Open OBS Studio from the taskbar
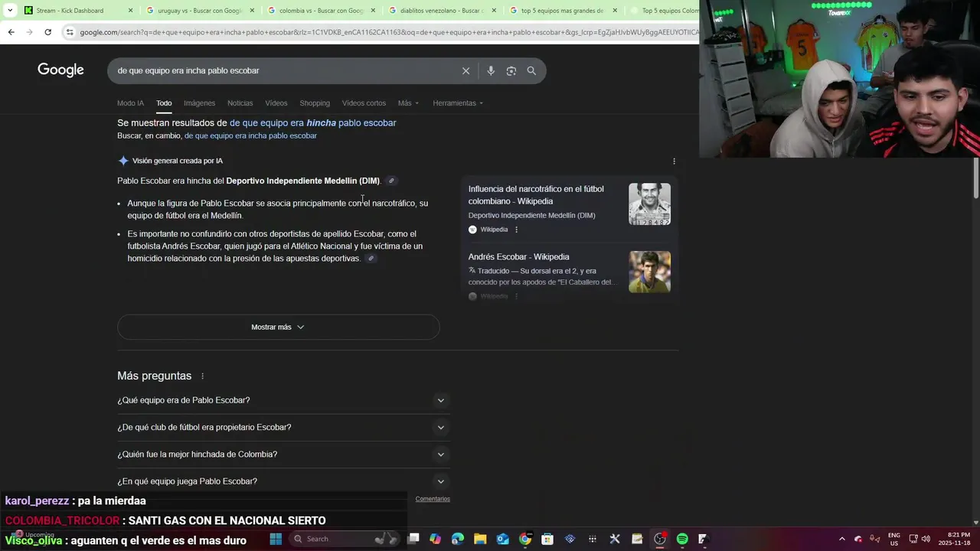Screen dimensions: 980x551 click(659, 539)
